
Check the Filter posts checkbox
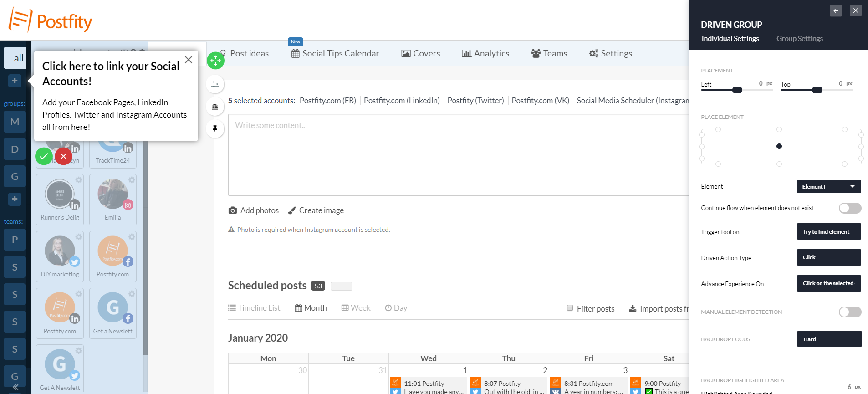click(x=570, y=308)
